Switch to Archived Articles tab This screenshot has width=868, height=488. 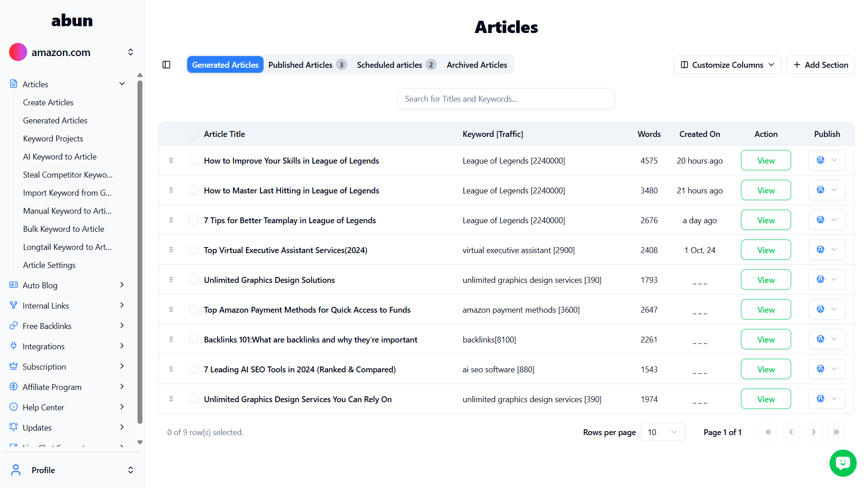click(477, 65)
